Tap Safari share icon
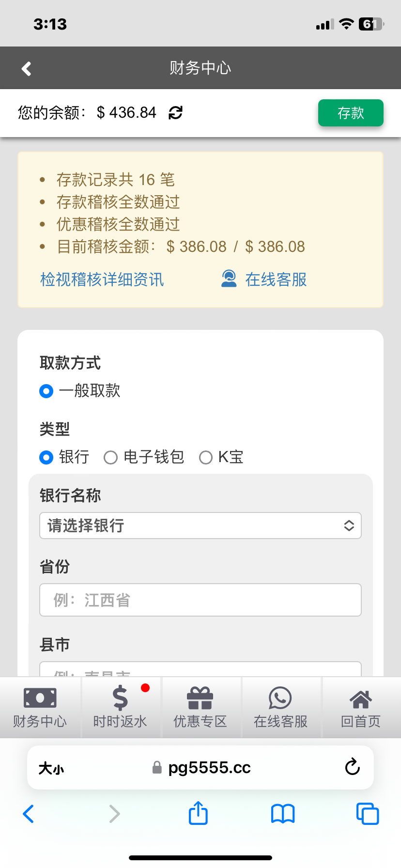This screenshot has width=401, height=868. (x=198, y=813)
